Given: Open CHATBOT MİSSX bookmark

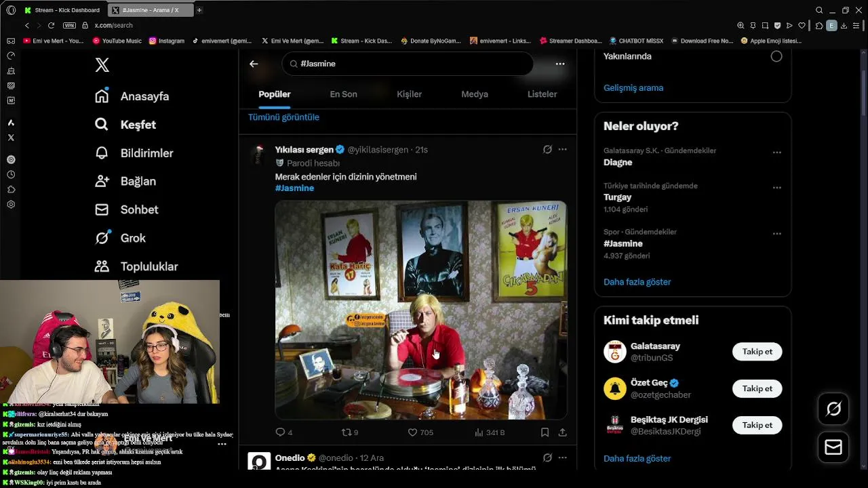Looking at the screenshot, I should 635,41.
